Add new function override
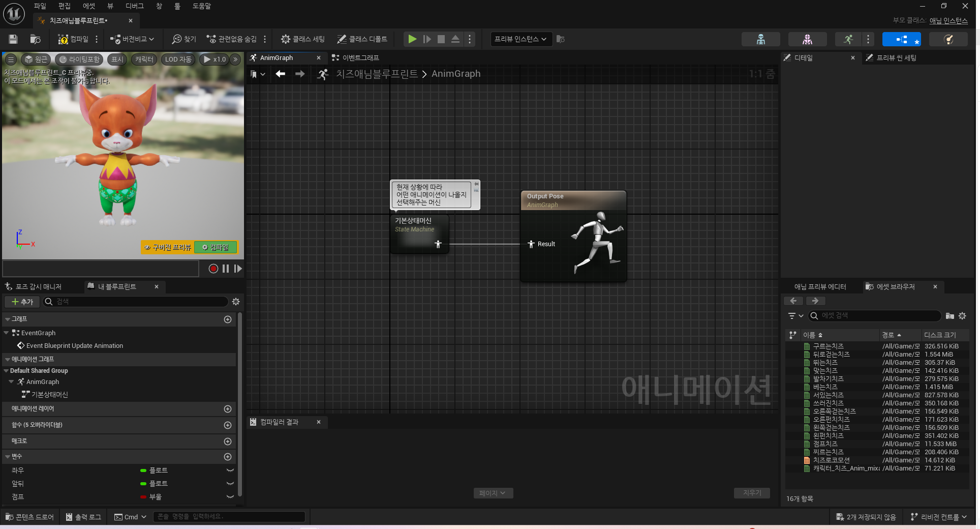The width and height of the screenshot is (980, 529). (228, 425)
